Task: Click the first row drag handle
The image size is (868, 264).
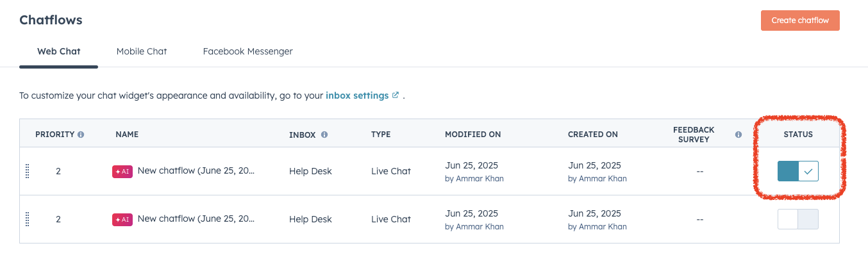Action: point(28,171)
